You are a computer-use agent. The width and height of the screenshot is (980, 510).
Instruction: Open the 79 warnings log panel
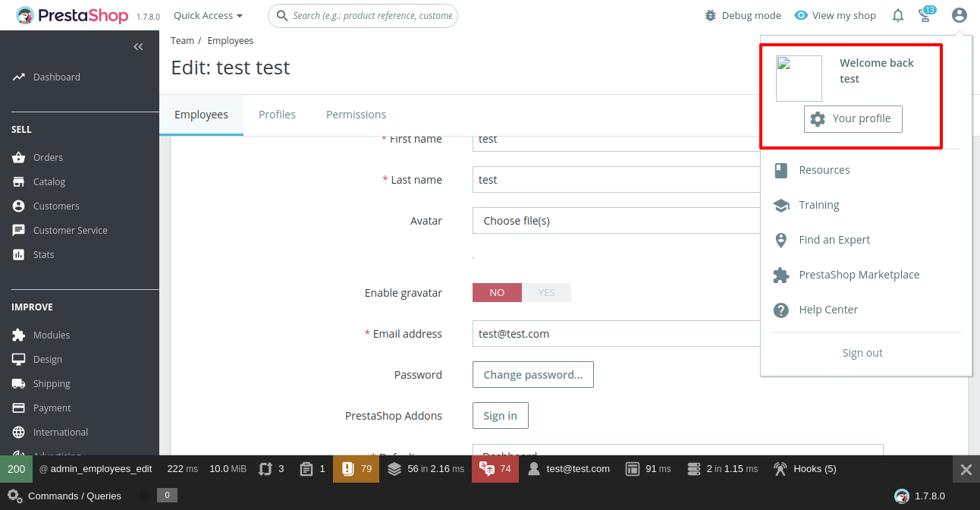(x=357, y=469)
